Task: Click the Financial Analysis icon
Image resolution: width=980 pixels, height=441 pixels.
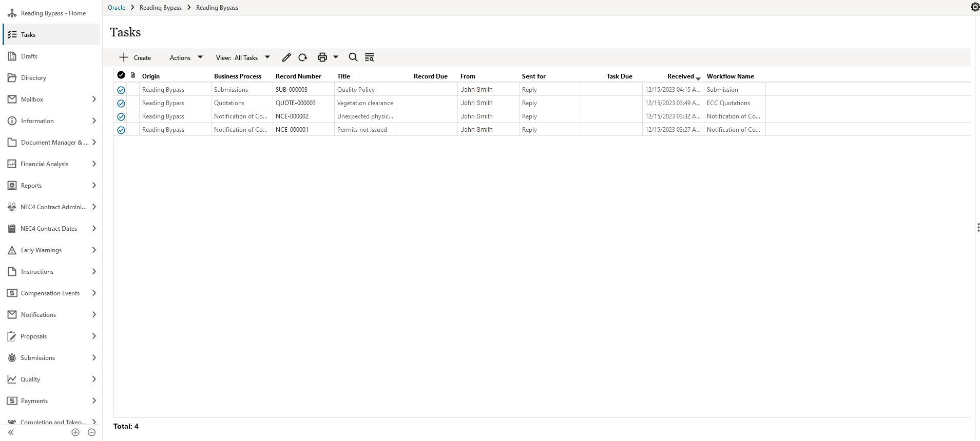Action: (12, 164)
